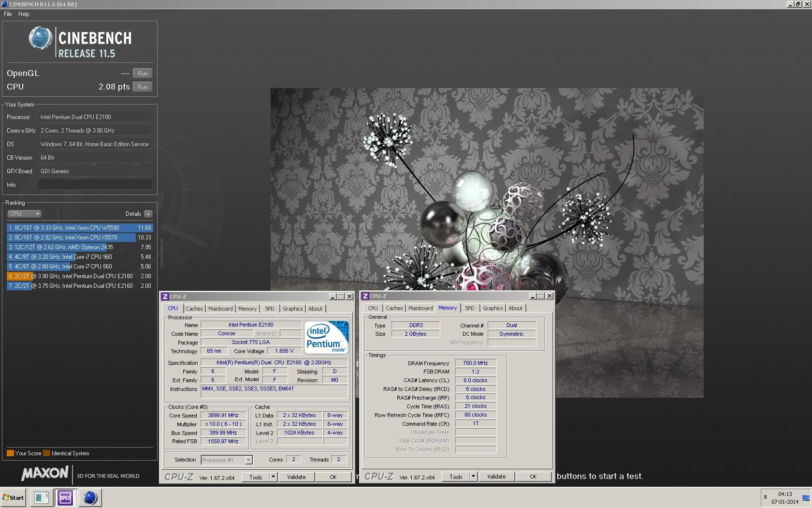Screen dimensions: 812x508
Task: Click the orange Your Score legend swatch
Action: [x=10, y=453]
